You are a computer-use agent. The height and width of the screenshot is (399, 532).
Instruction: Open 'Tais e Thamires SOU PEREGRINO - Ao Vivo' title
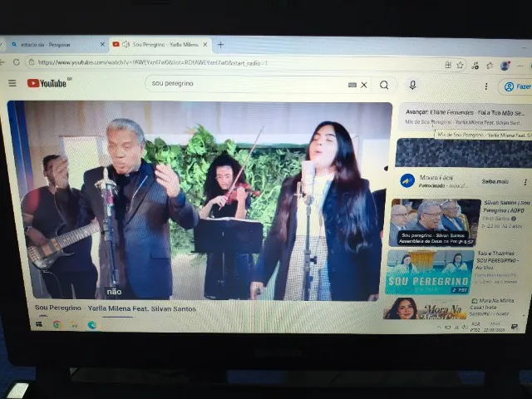coord(497,260)
